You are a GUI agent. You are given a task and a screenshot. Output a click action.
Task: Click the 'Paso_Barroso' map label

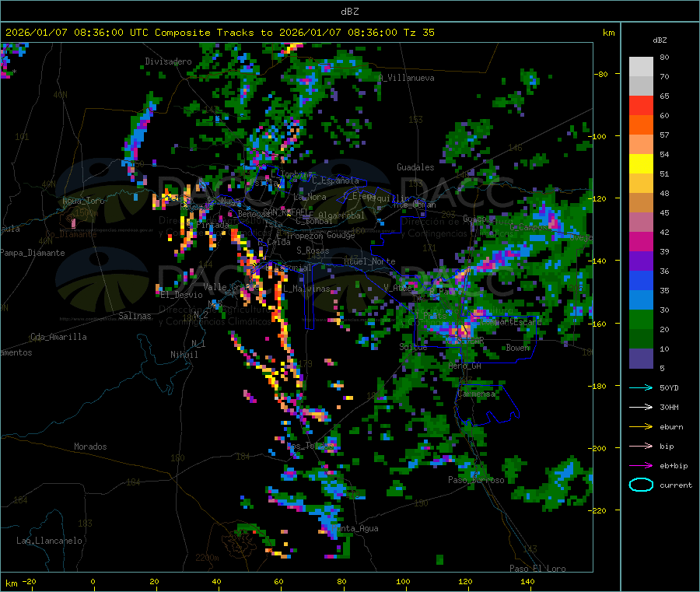[476, 480]
